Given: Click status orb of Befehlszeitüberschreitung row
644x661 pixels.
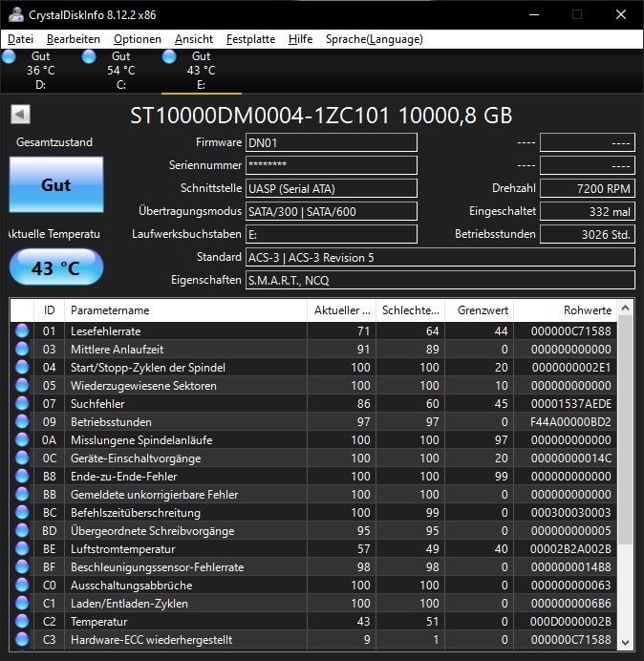Looking at the screenshot, I should click(22, 512).
